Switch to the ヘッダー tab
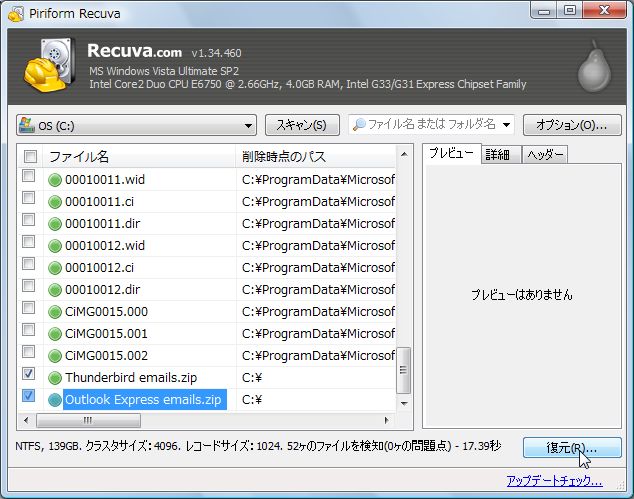Viewport: 634px width, 499px height. 545,154
